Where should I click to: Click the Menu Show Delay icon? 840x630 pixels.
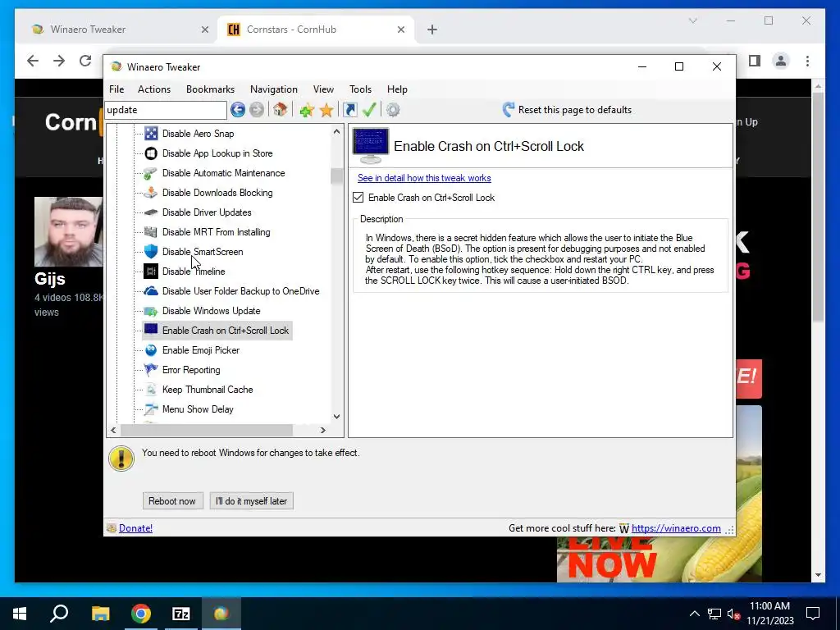(151, 409)
